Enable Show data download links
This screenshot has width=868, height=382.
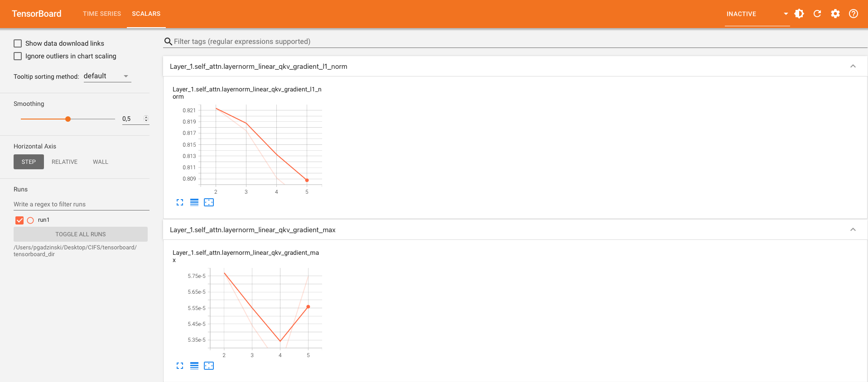pos(18,43)
